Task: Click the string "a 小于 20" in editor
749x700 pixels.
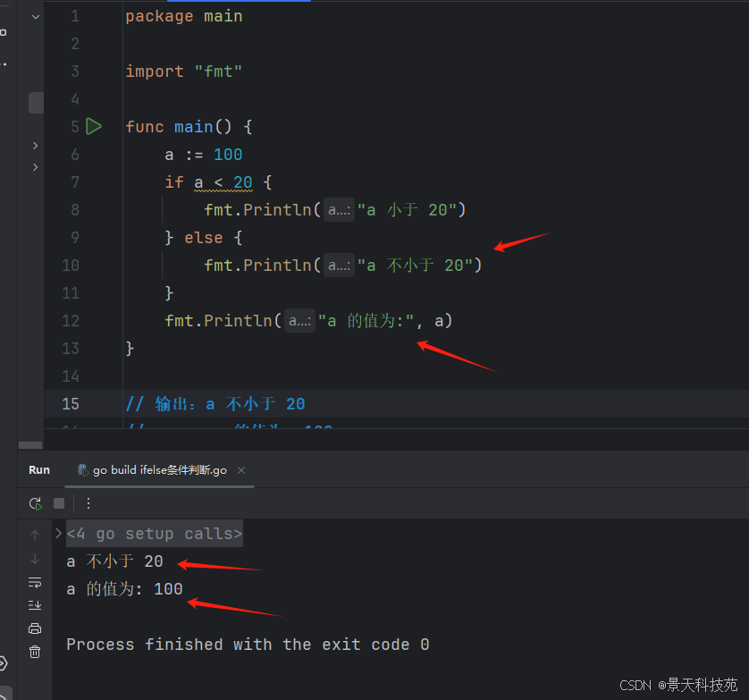Action: click(x=408, y=210)
